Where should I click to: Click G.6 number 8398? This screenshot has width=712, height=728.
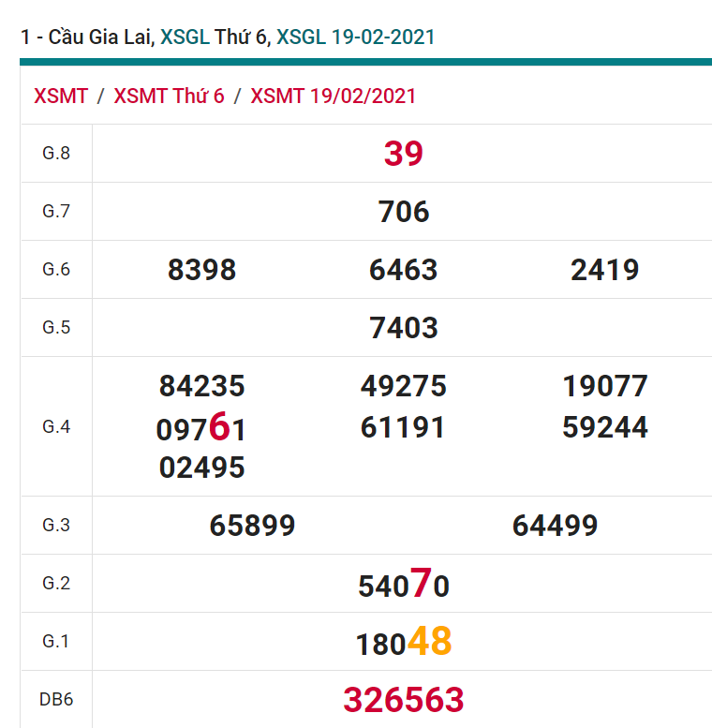[x=201, y=270]
